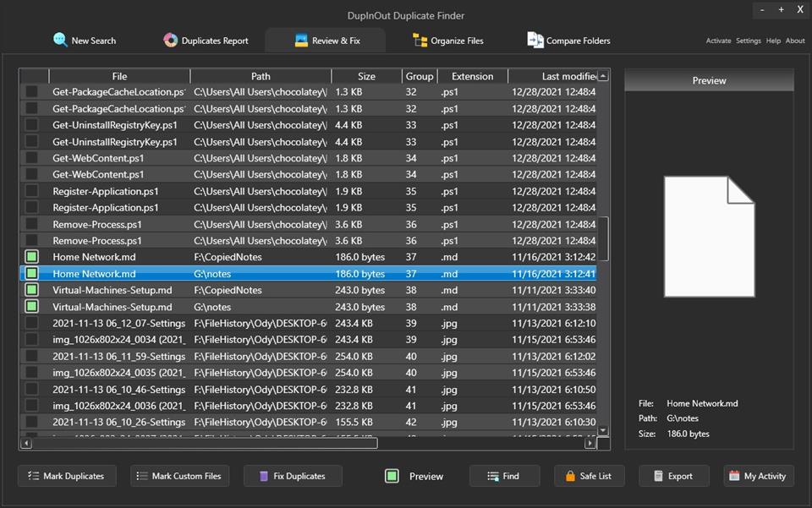The image size is (812, 508).
Task: Uncheck Virtual-Machines-Setup.md in F:\CopiedNotes
Action: 31,290
